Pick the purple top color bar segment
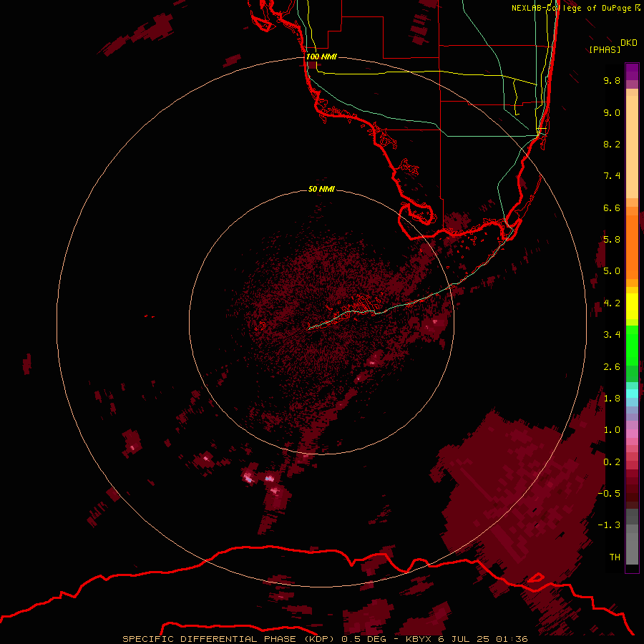Screen dimensions: 644x644 (632, 72)
